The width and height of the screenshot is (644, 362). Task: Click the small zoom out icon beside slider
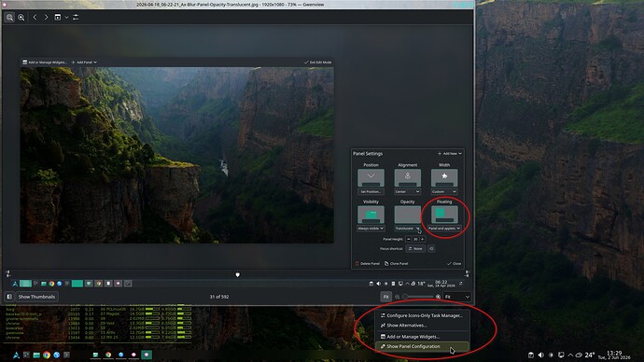398,297
